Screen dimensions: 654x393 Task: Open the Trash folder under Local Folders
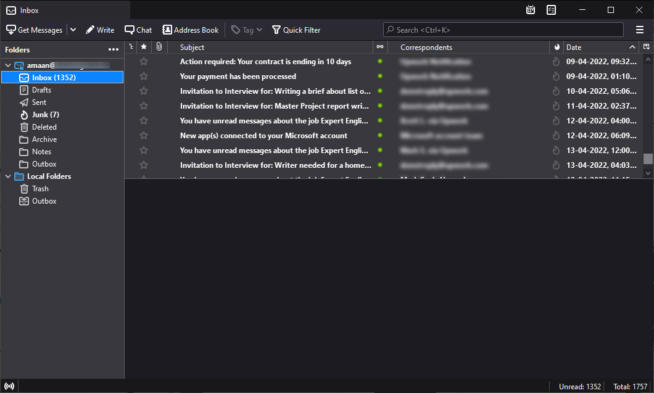[62, 189]
